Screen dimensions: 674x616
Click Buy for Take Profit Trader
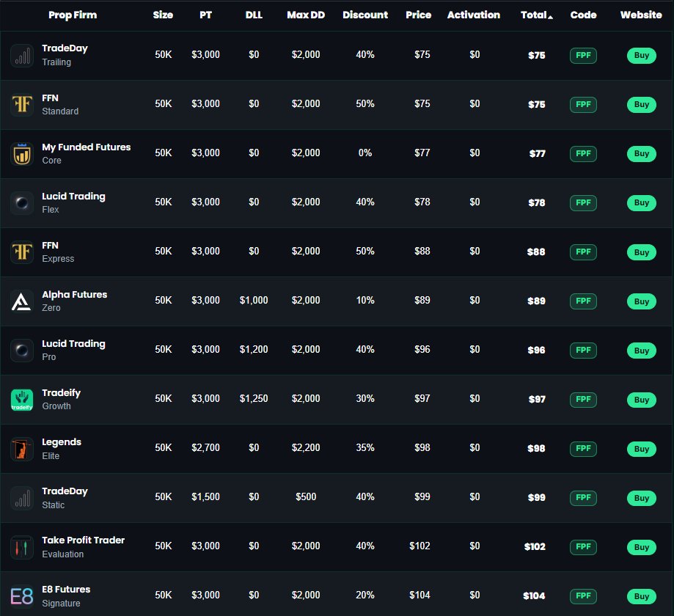coord(641,547)
